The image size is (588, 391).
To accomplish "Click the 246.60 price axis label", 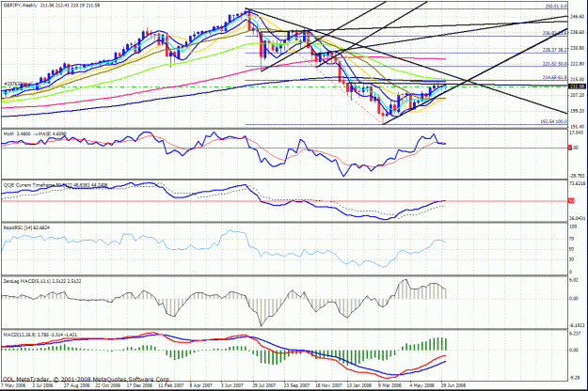I will click(577, 17).
